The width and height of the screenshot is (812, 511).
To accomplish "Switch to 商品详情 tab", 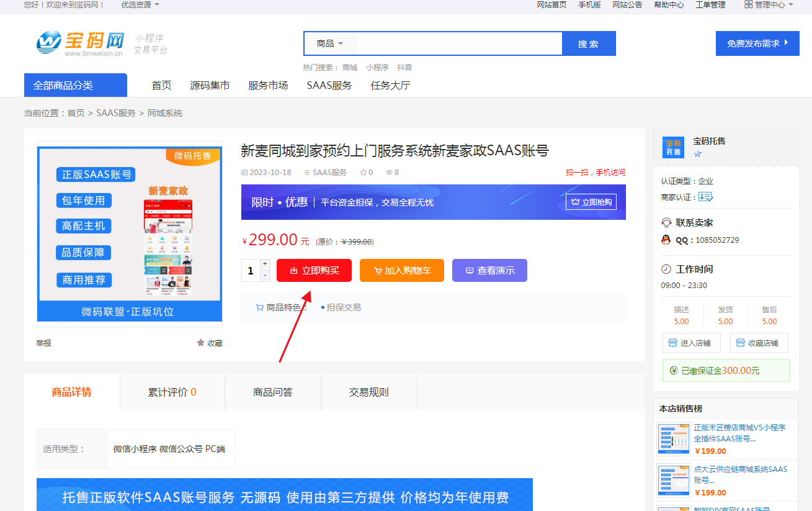I will (x=72, y=392).
